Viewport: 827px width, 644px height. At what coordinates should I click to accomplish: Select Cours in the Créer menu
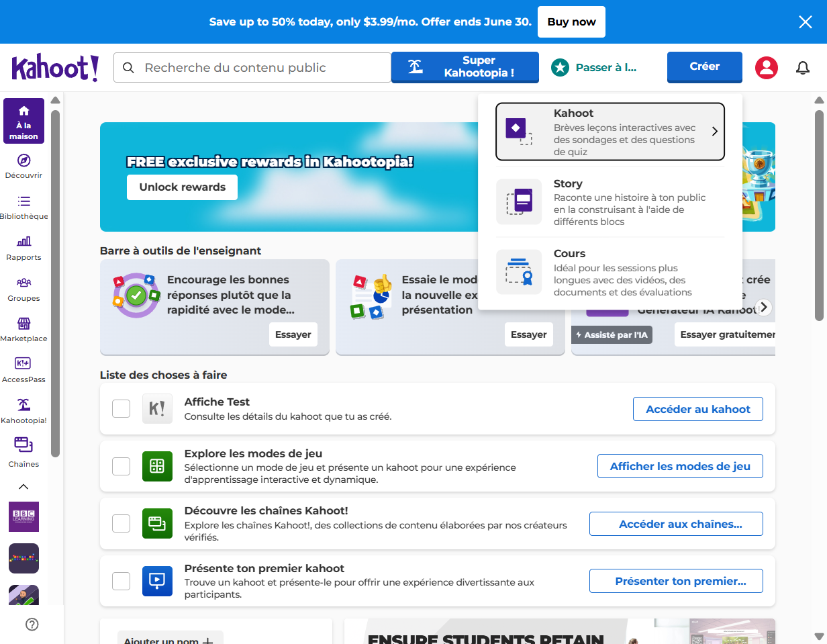(610, 272)
